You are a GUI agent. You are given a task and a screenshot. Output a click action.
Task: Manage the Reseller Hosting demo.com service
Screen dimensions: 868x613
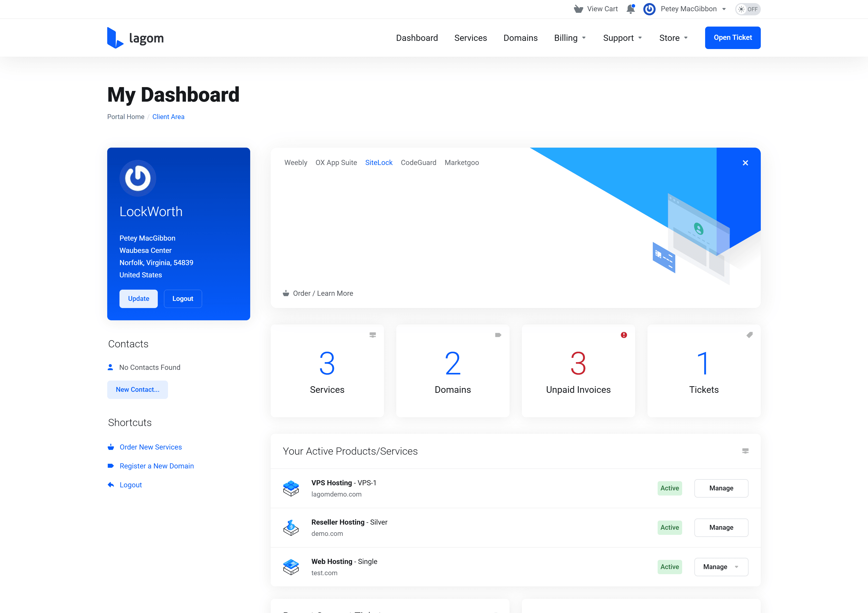pyautogui.click(x=721, y=527)
